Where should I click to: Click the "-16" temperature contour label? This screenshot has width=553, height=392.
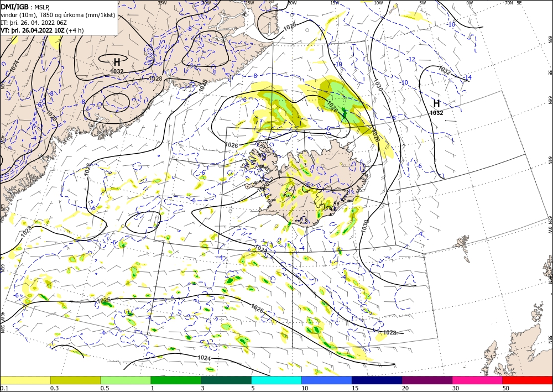(x=451, y=24)
